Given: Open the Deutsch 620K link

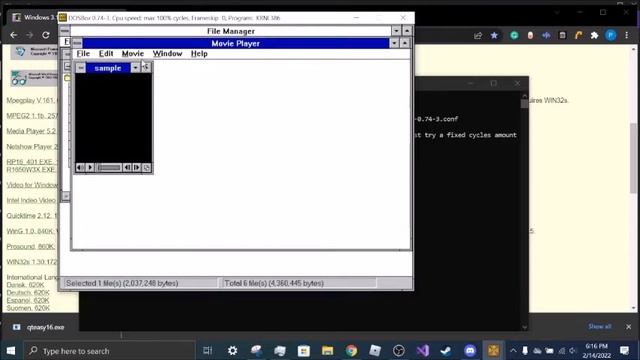Looking at the screenshot, I should (x=28, y=293).
